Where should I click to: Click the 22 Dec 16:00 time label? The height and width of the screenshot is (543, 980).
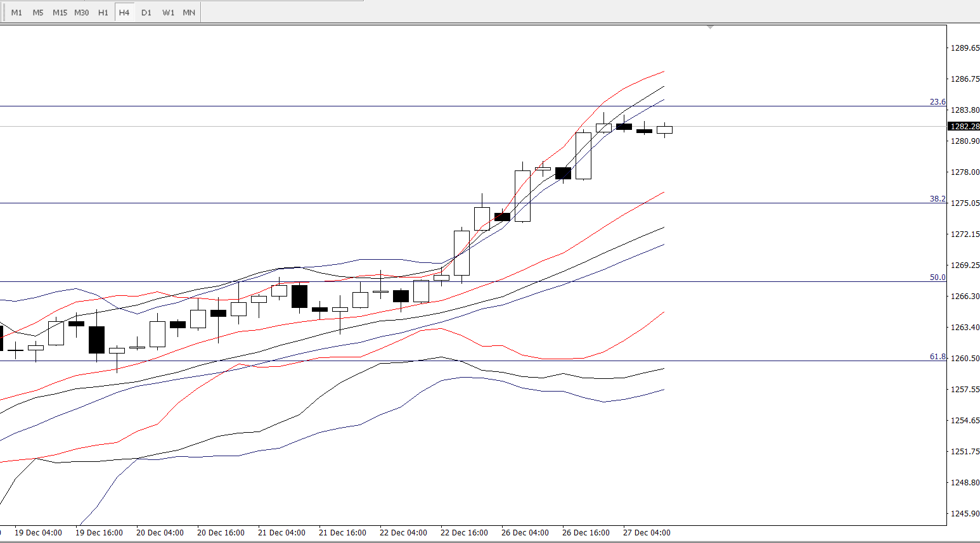(464, 533)
